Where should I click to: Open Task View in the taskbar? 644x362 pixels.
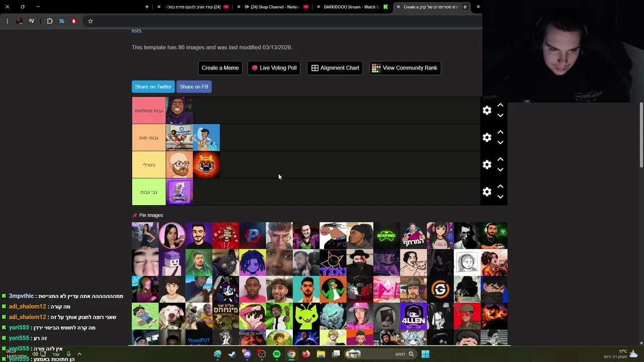click(336, 354)
